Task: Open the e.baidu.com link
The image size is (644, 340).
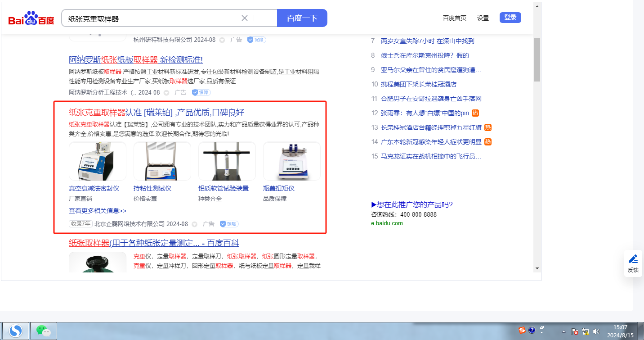Action: pos(387,223)
